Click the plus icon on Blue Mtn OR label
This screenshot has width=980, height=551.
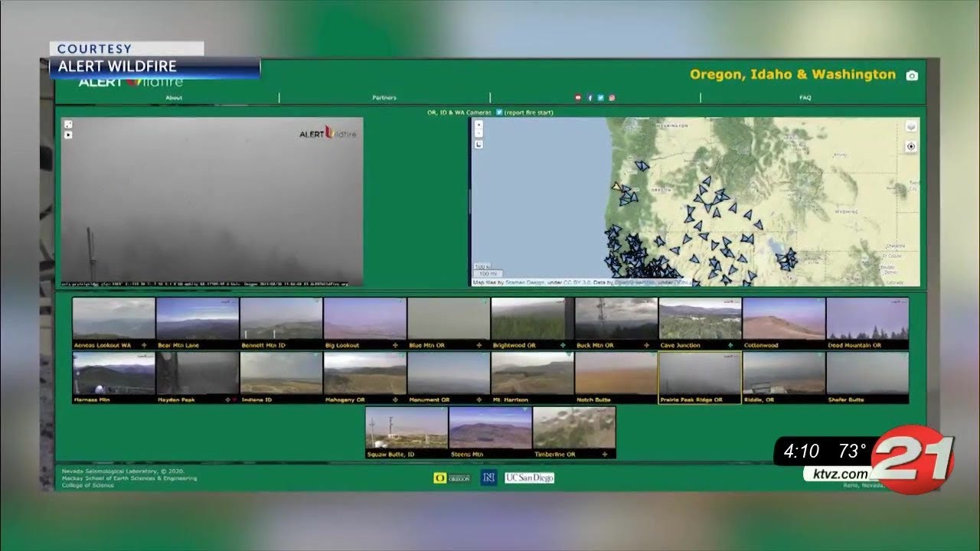[x=479, y=345]
